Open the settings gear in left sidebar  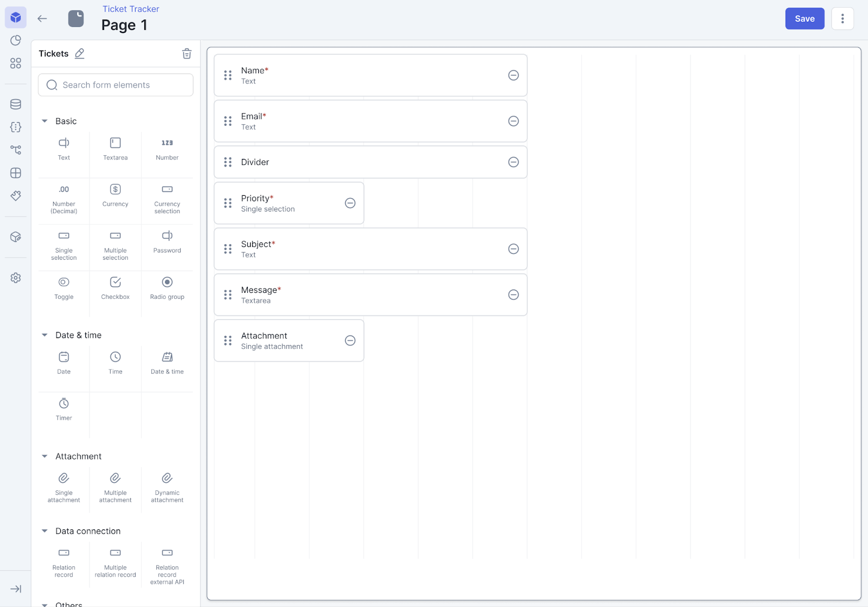[x=16, y=278]
